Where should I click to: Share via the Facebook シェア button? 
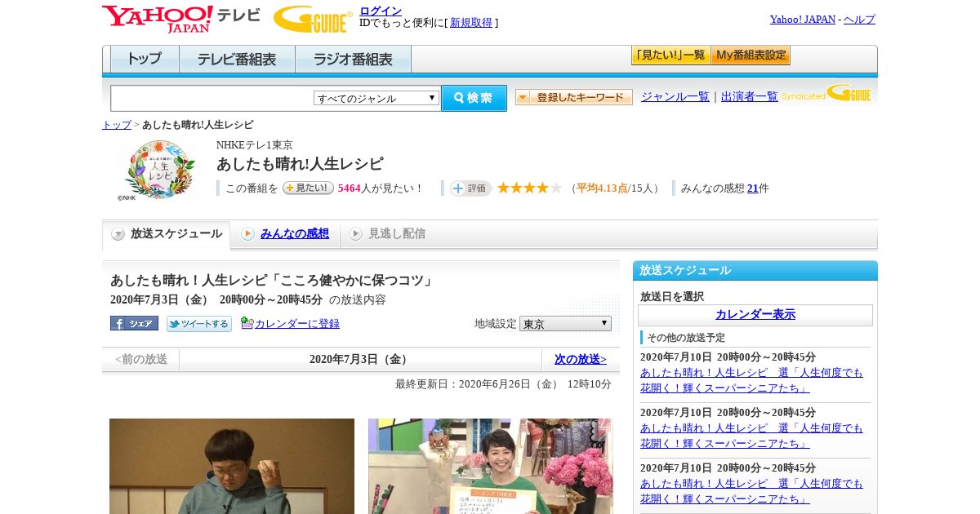pyautogui.click(x=134, y=323)
